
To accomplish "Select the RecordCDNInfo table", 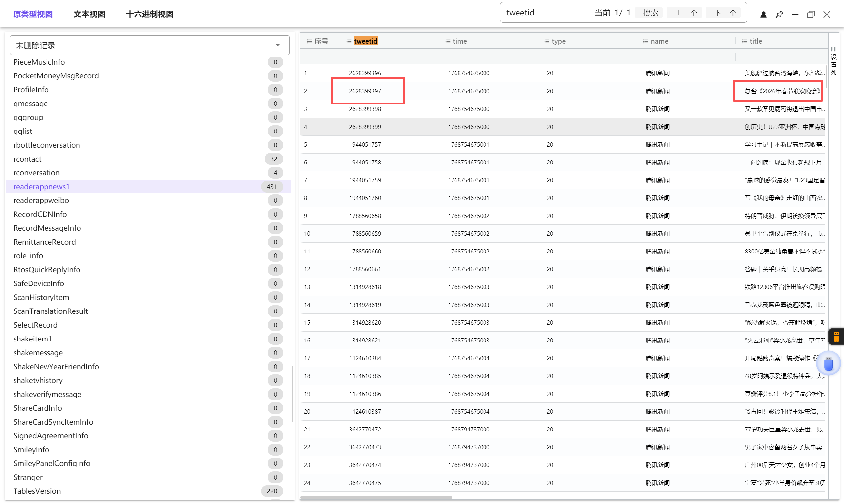I will coord(148,214).
